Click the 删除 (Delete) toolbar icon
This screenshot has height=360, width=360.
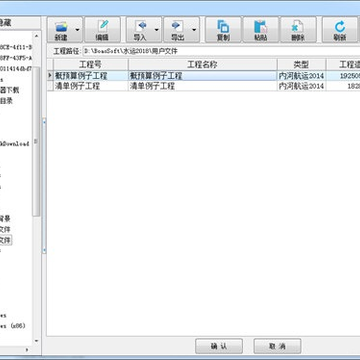(x=298, y=30)
